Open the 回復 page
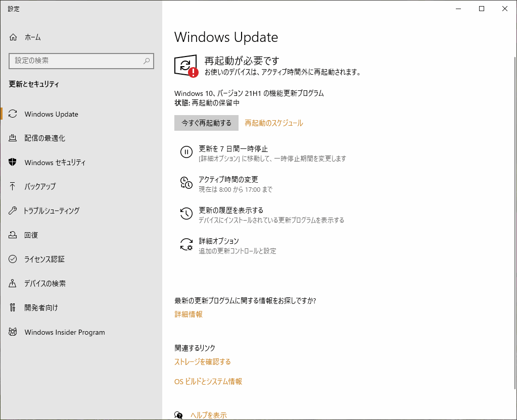 [81, 235]
